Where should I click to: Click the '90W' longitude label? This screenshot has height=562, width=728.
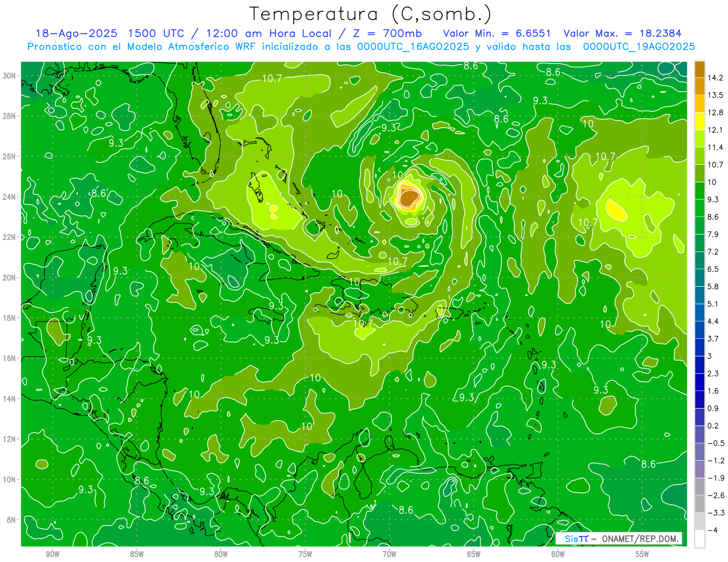(x=52, y=555)
